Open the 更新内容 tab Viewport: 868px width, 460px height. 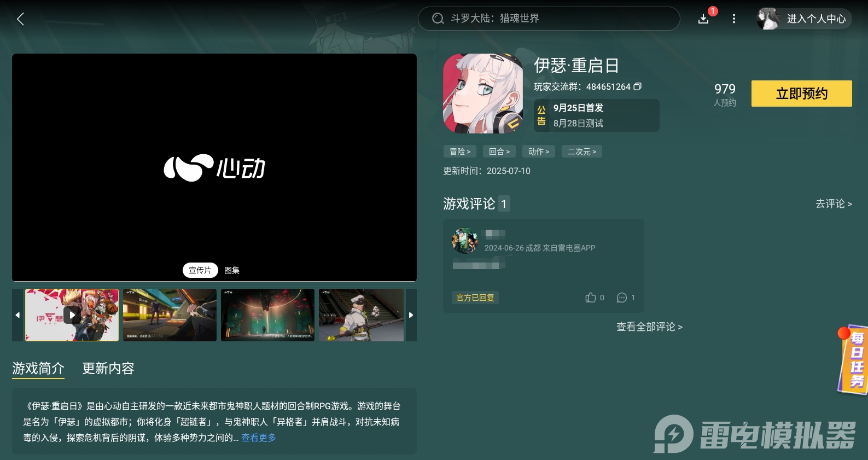coord(108,369)
